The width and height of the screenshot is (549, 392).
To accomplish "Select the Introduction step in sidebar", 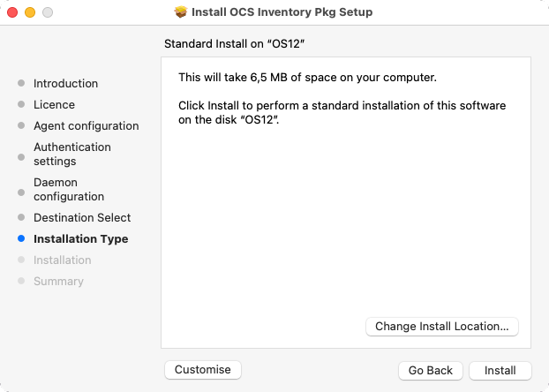I will 65,83.
